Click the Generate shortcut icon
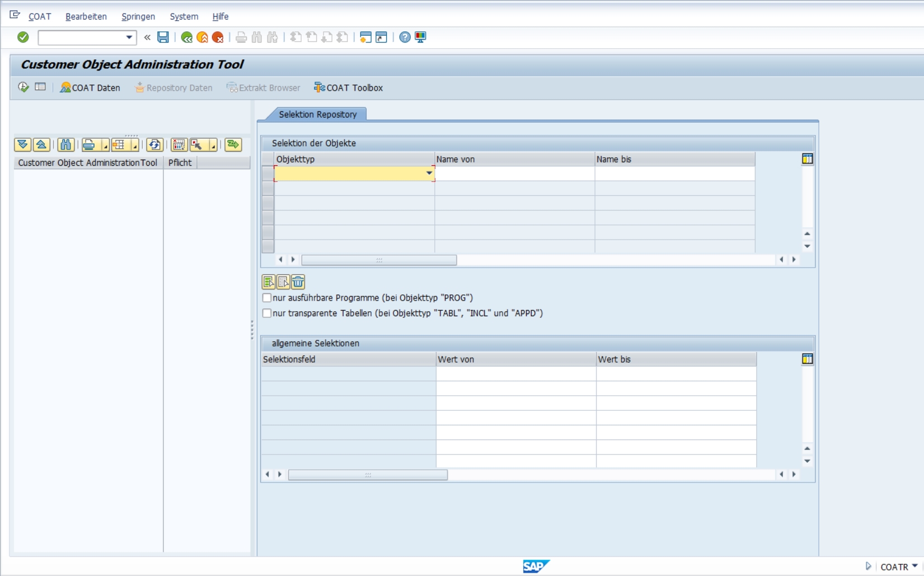Screen dimensions: 924x576 (x=381, y=38)
